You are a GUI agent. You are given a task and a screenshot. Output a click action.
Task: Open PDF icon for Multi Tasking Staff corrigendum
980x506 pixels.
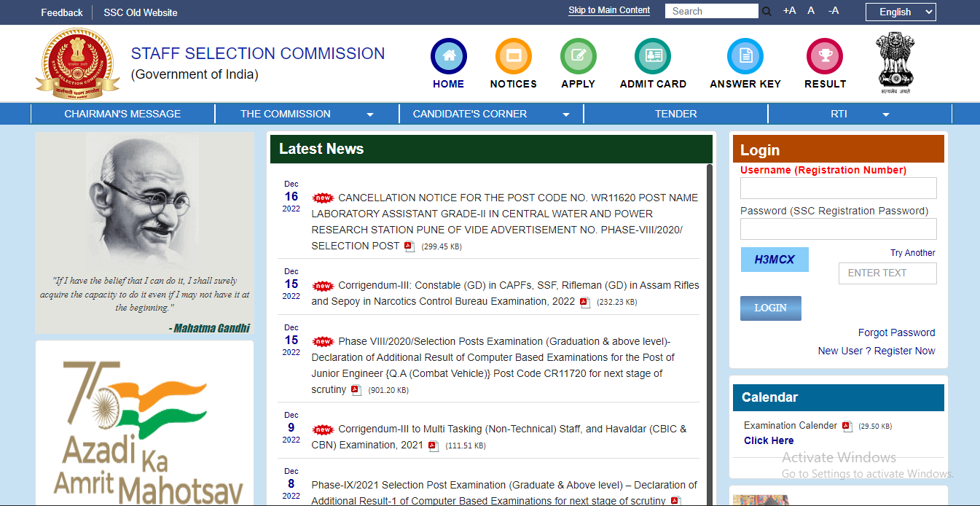pyautogui.click(x=433, y=445)
